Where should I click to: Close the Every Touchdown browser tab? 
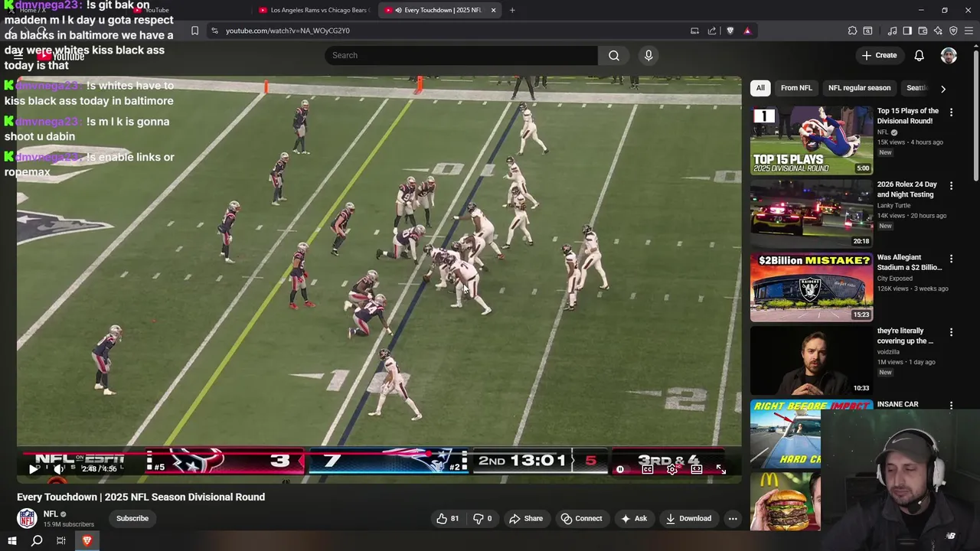coord(493,10)
